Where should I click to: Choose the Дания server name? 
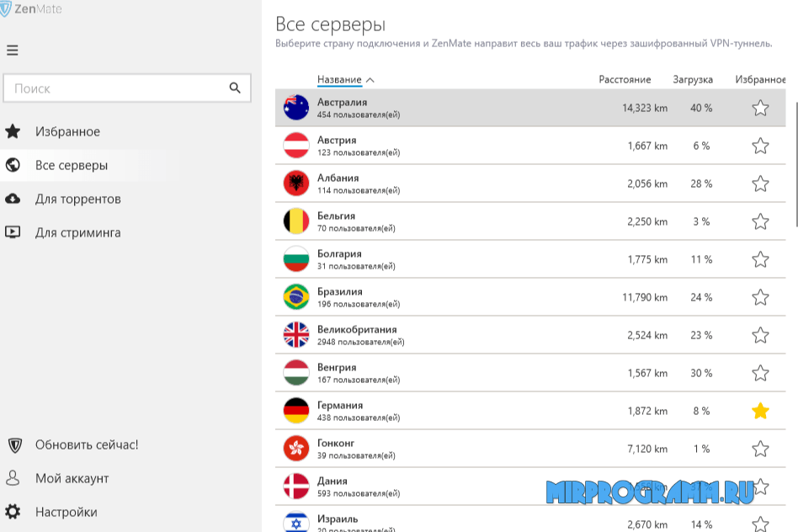pos(332,481)
